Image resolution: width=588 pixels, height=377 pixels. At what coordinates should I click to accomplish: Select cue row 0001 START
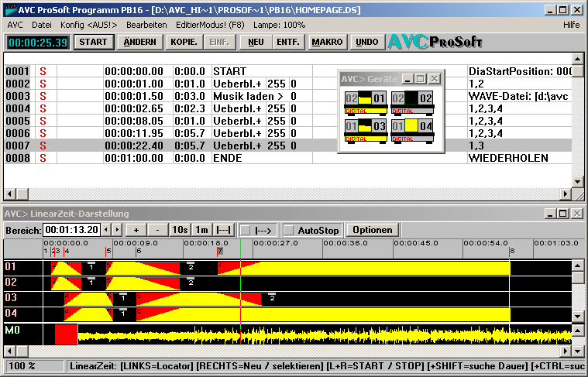(x=287, y=71)
